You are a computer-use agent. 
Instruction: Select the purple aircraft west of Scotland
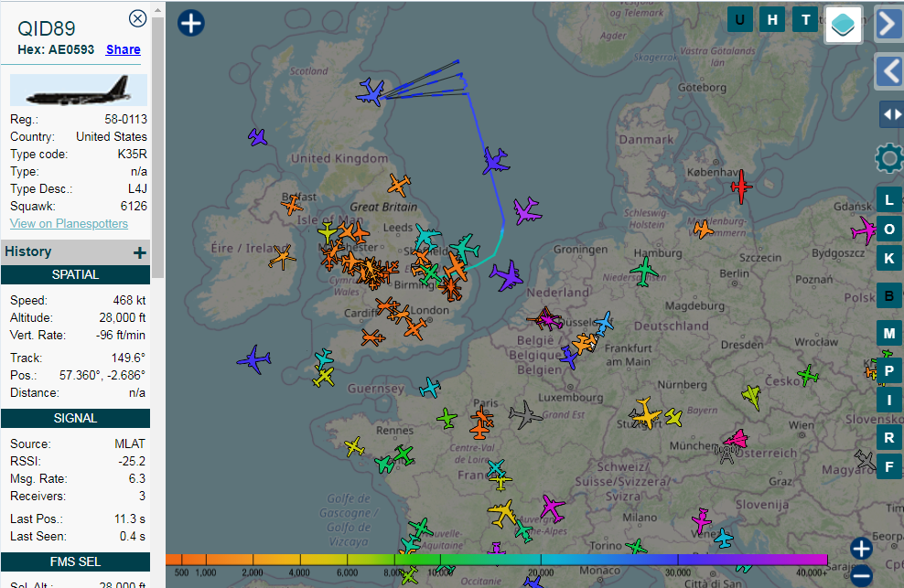click(x=258, y=137)
